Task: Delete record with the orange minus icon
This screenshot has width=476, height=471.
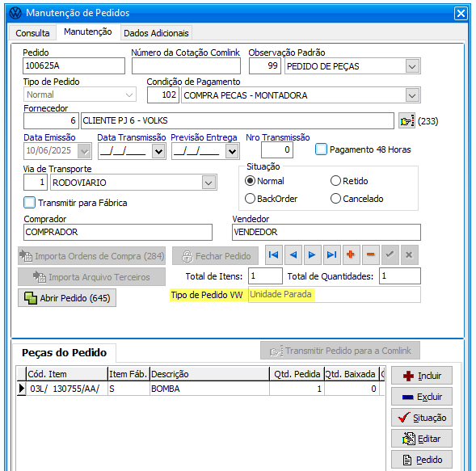Action: point(370,255)
